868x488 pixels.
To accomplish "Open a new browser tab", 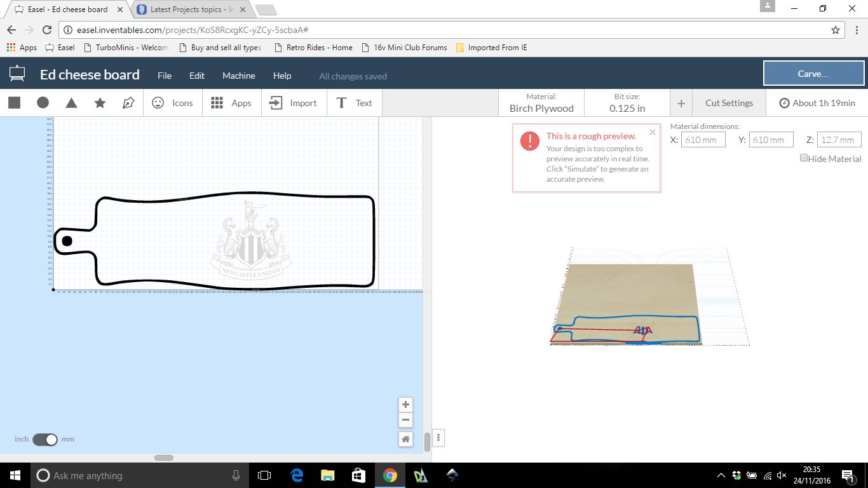I will point(266,10).
